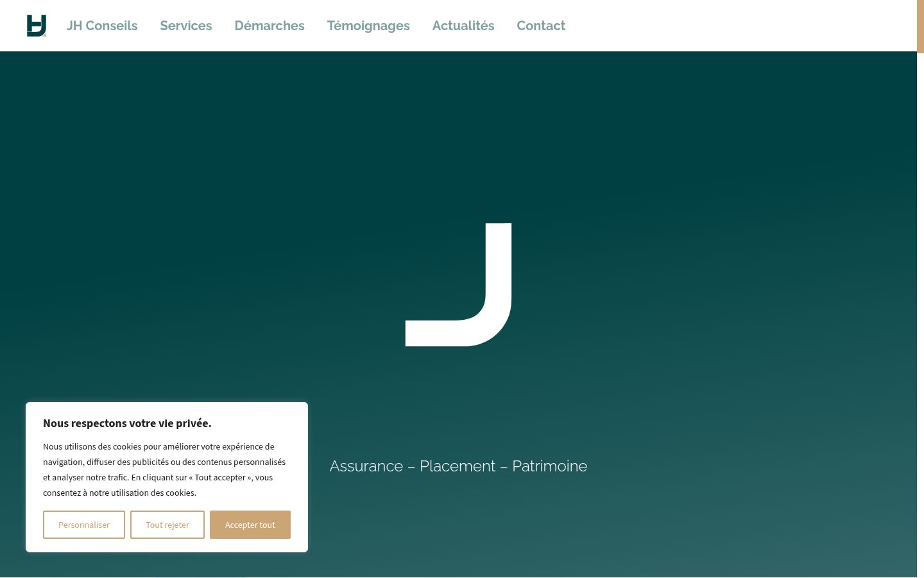924x578 pixels.
Task: Click the 'Assurance – Placement – Patrimoine' tagline
Action: 458,466
